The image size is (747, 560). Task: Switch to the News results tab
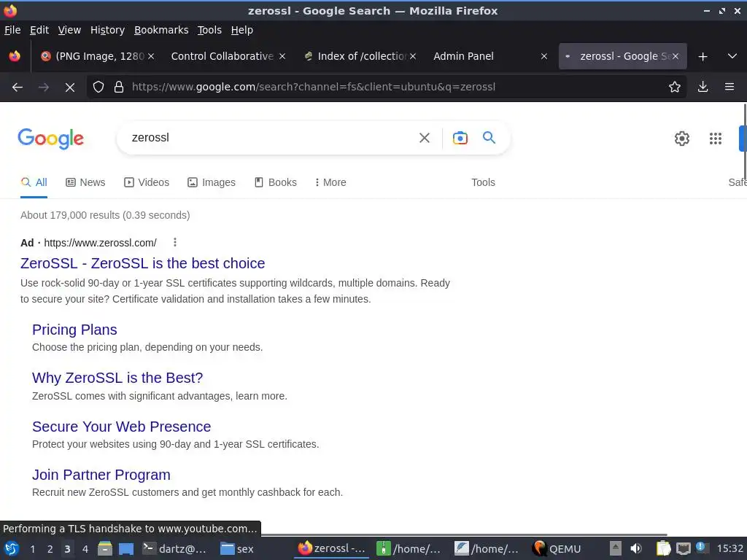(85, 182)
